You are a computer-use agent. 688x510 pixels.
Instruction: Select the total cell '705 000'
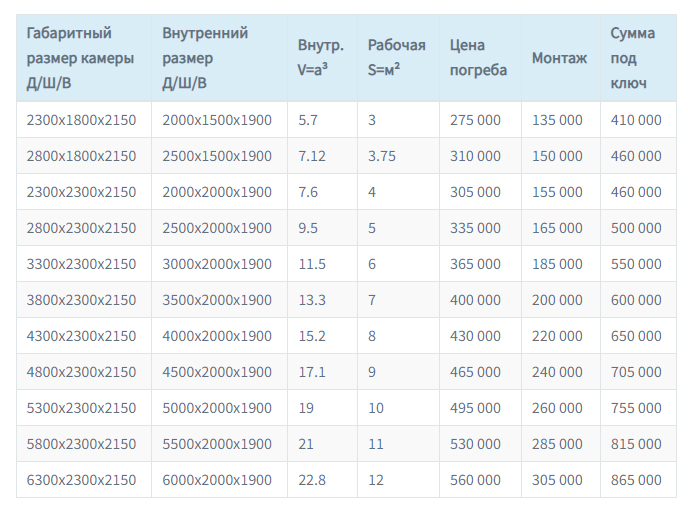pyautogui.click(x=638, y=372)
